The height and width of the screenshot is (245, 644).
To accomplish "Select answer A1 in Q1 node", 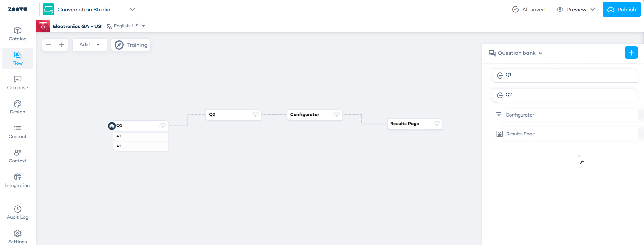I will point(141,136).
